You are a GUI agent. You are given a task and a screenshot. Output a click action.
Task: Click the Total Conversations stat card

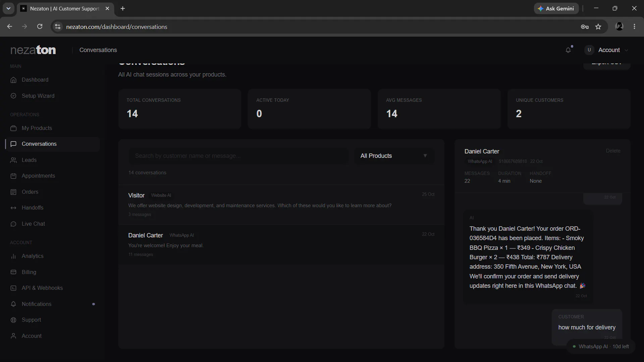tap(180, 109)
